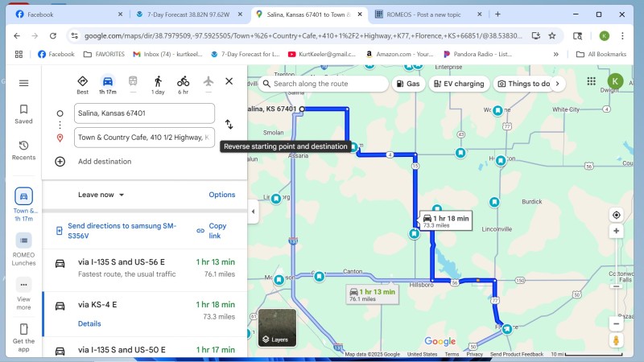Close the Salina, Kansas maps tab
This screenshot has height=362, width=644.
pyautogui.click(x=360, y=14)
